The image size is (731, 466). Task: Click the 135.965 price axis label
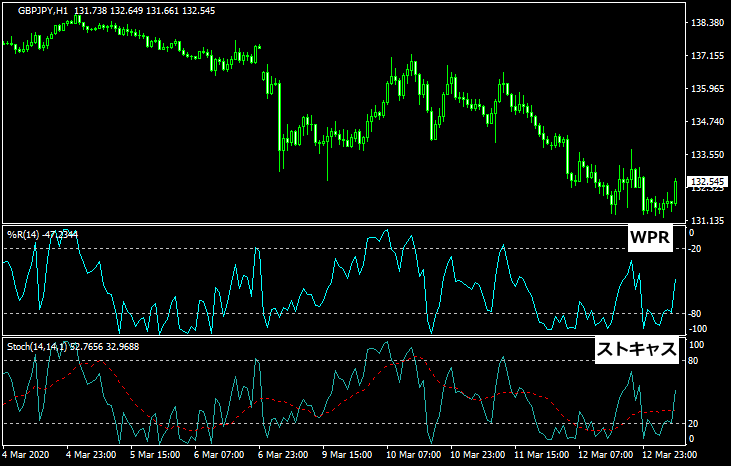(706, 89)
